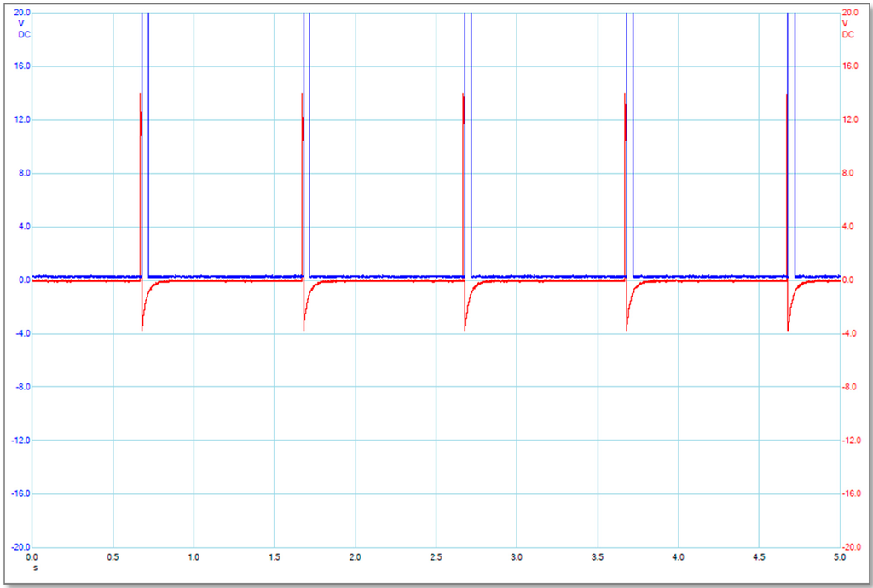Click the 5.0 label at time axis end
This screenshot has width=873, height=588.
pos(839,557)
